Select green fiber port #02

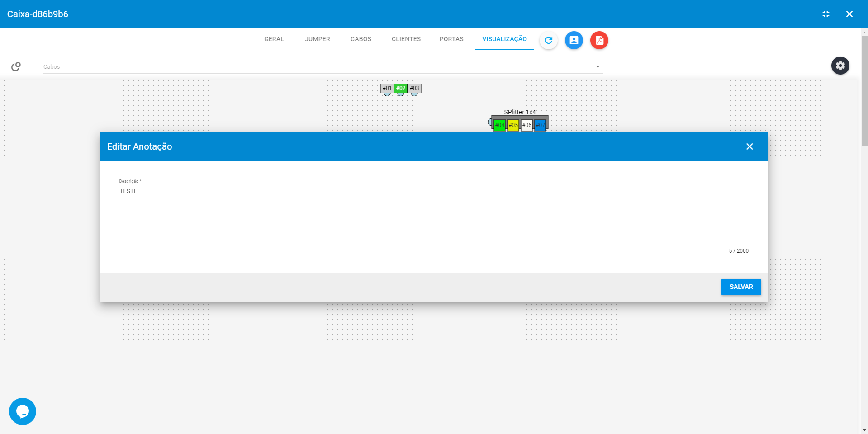pyautogui.click(x=401, y=88)
